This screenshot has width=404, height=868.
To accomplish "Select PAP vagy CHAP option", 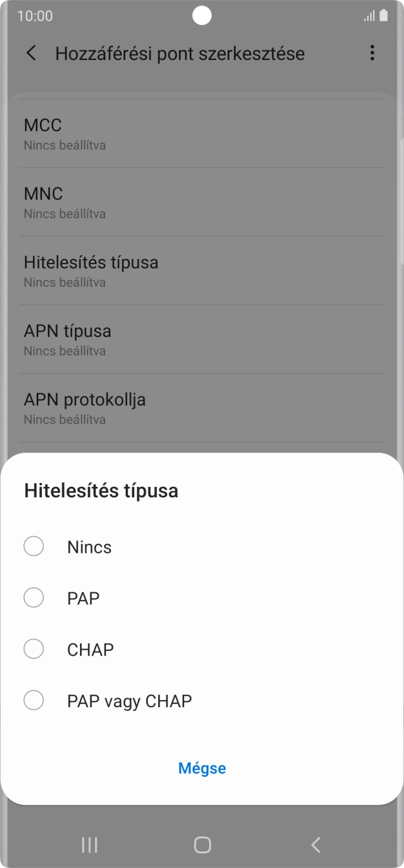I will pyautogui.click(x=129, y=700).
